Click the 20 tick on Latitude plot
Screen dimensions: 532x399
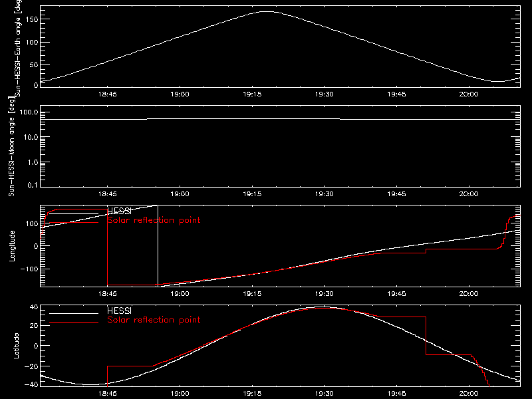34,326
